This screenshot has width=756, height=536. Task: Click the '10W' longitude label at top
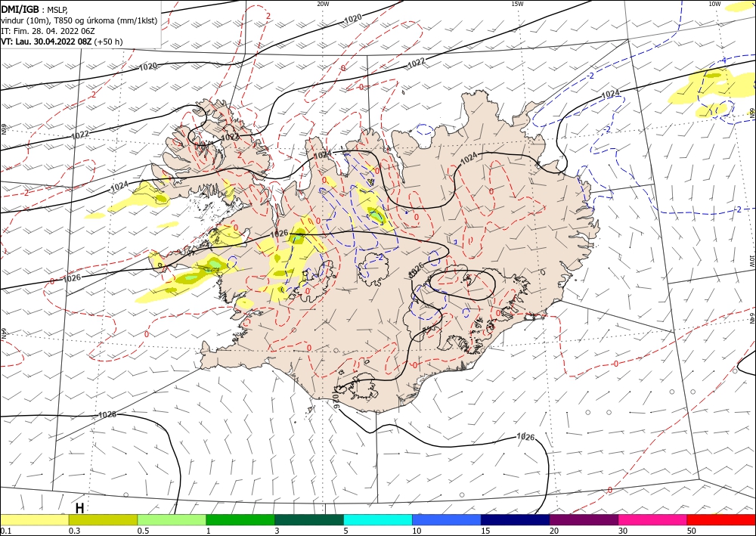click(x=714, y=4)
